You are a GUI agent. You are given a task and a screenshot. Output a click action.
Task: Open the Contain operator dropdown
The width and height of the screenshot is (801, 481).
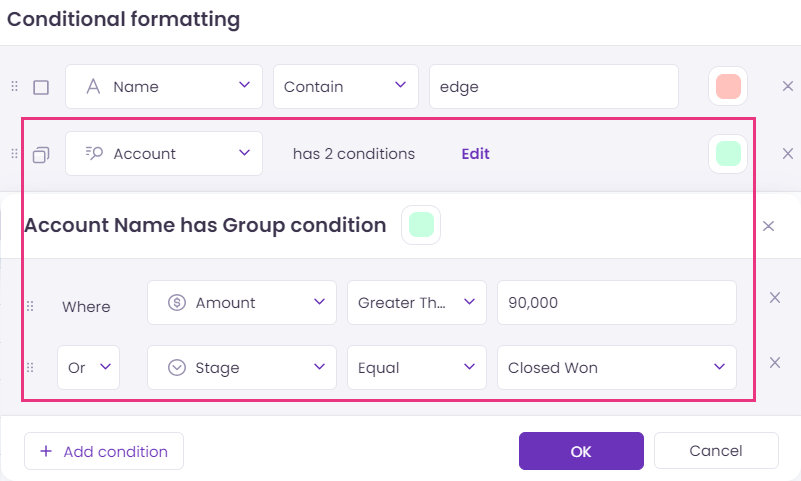point(346,86)
